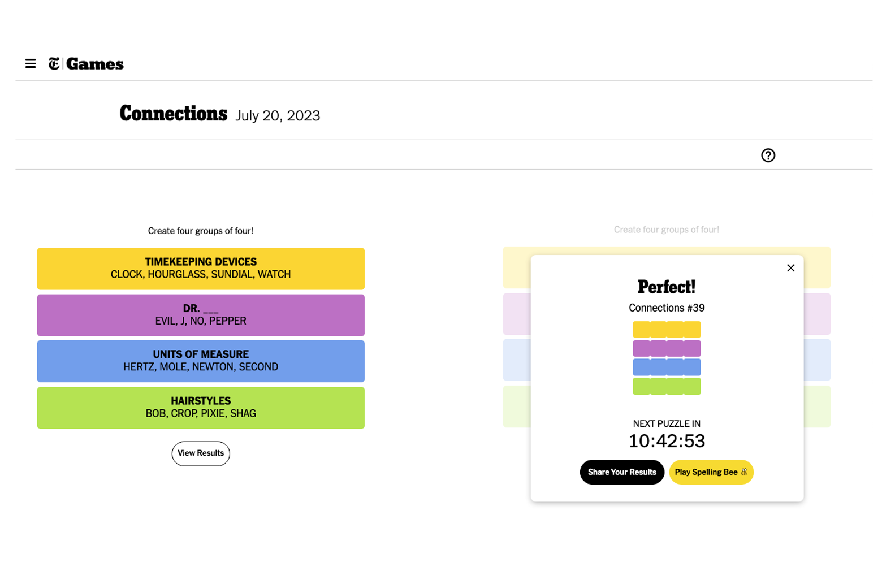Open the help question mark icon
The image size is (882, 588).
click(x=768, y=154)
